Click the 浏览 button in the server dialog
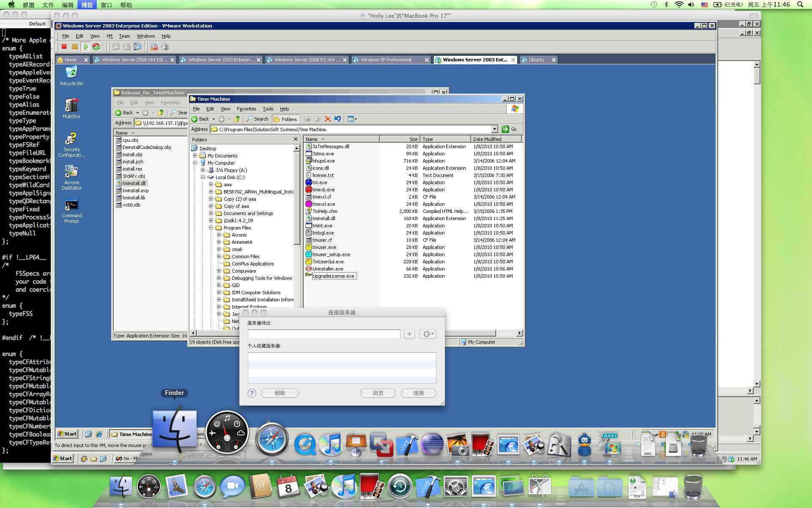812x508 pixels. coord(378,393)
